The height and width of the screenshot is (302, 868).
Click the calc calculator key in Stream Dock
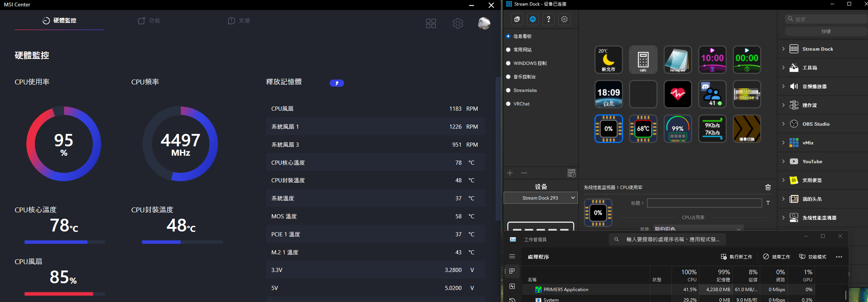click(643, 60)
